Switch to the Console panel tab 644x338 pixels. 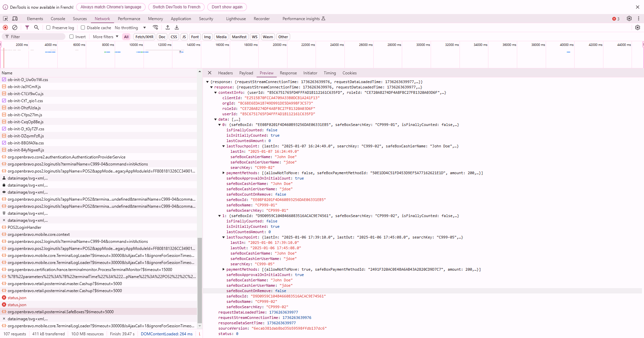[58, 19]
